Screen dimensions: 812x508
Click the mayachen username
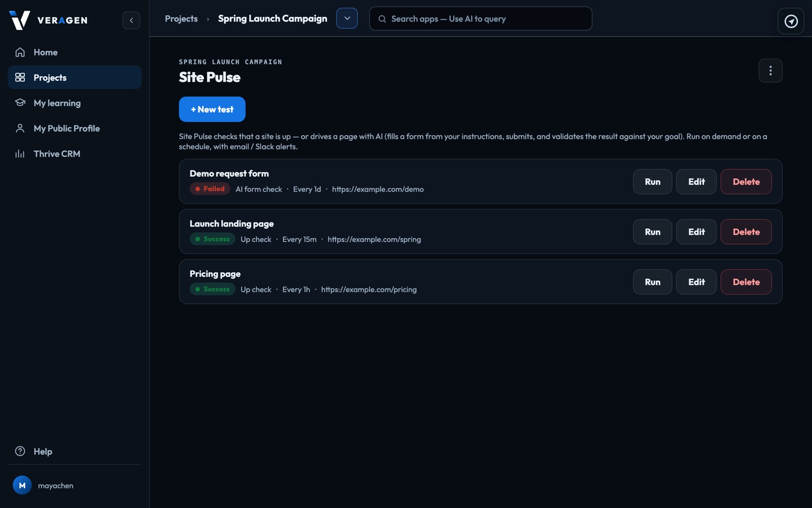click(56, 486)
